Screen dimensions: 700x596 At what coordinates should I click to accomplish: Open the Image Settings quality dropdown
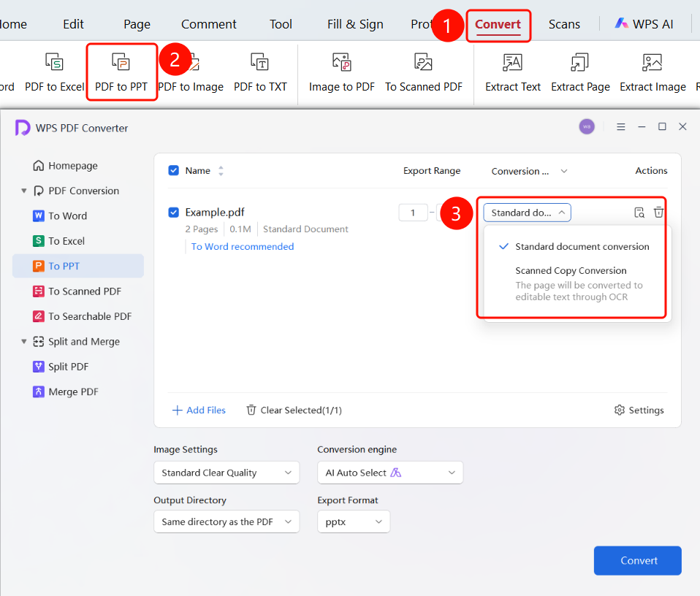click(227, 473)
